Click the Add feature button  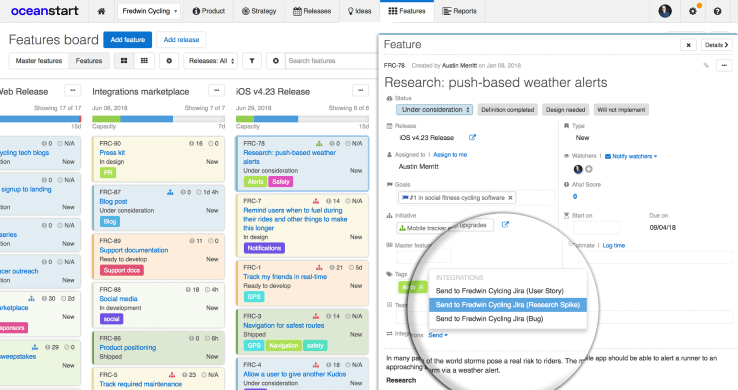click(128, 40)
